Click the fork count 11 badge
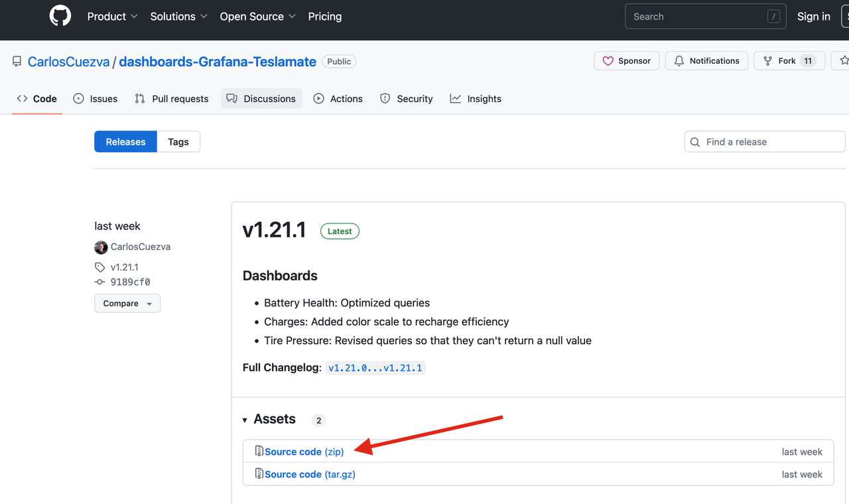 point(808,61)
